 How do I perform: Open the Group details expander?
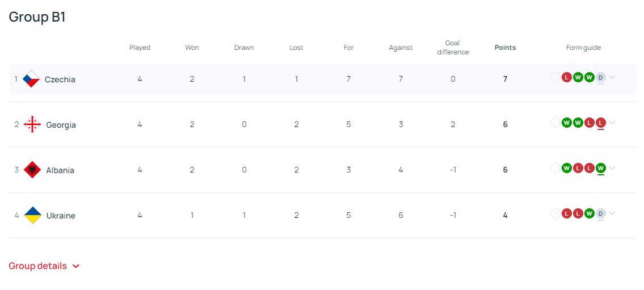[x=44, y=266]
